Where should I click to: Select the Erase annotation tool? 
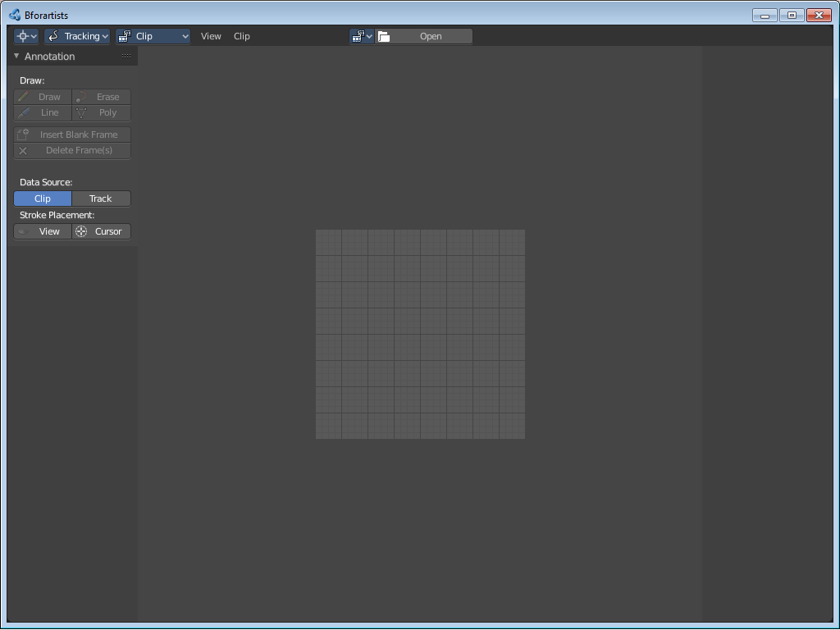tap(101, 97)
